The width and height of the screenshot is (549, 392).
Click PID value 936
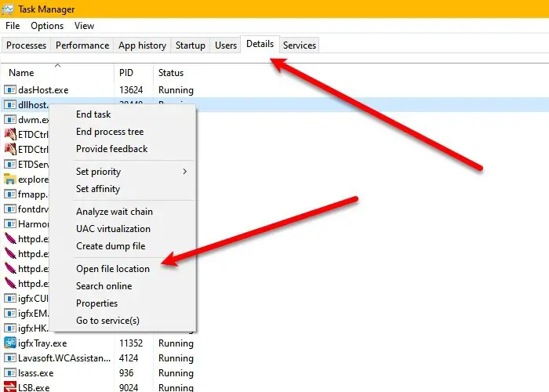click(126, 373)
